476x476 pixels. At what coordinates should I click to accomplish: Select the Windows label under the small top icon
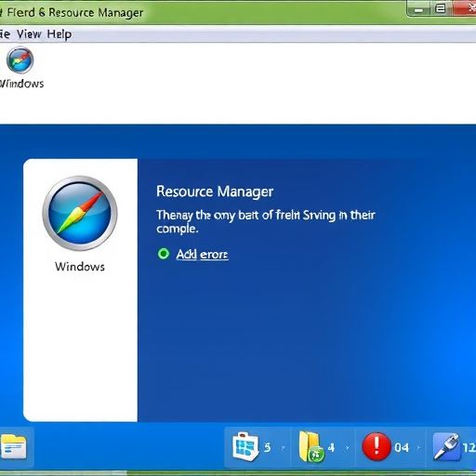21,84
